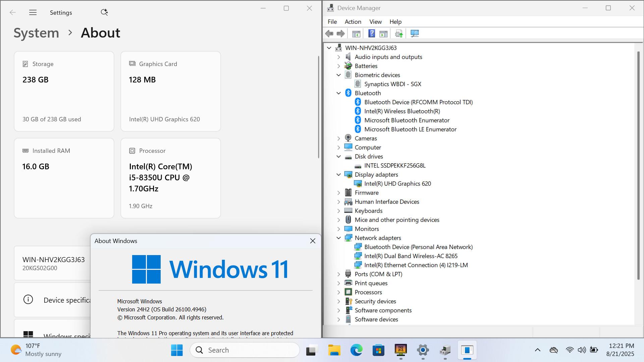Screen dimensions: 644x362
Task: Click the Settings search icon
Action: coord(104,12)
